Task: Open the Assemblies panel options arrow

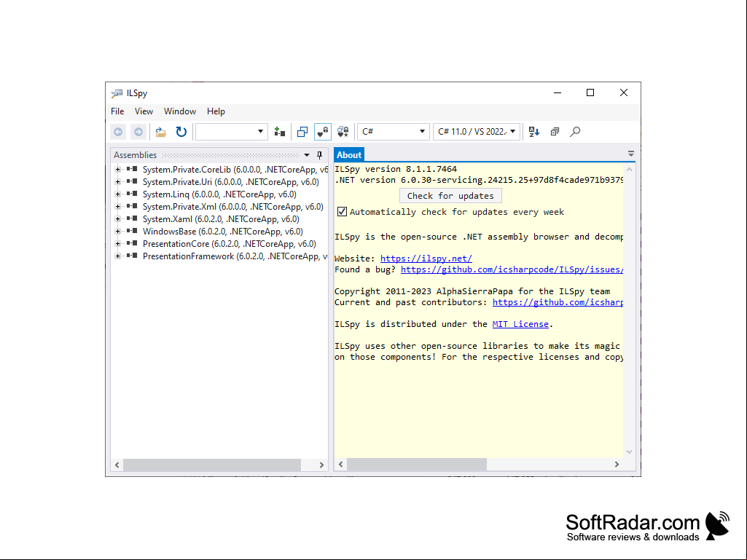Action: [307, 155]
